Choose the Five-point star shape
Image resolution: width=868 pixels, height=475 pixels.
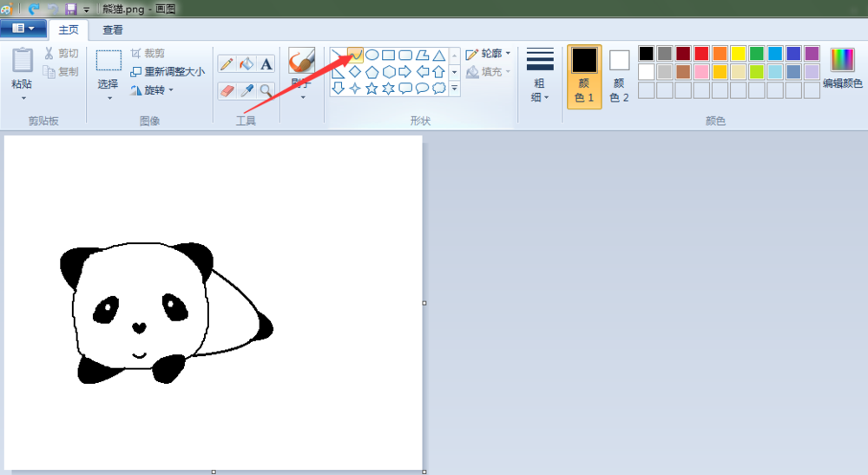click(x=372, y=88)
